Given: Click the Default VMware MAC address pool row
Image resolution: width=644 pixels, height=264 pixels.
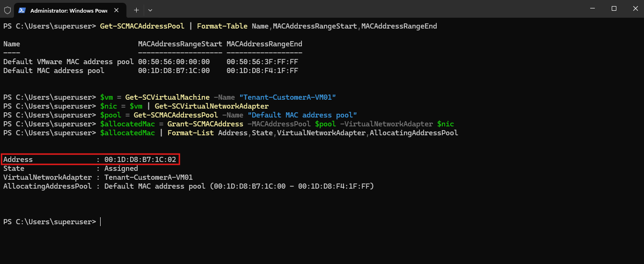Looking at the screenshot, I should pyautogui.click(x=151, y=62).
